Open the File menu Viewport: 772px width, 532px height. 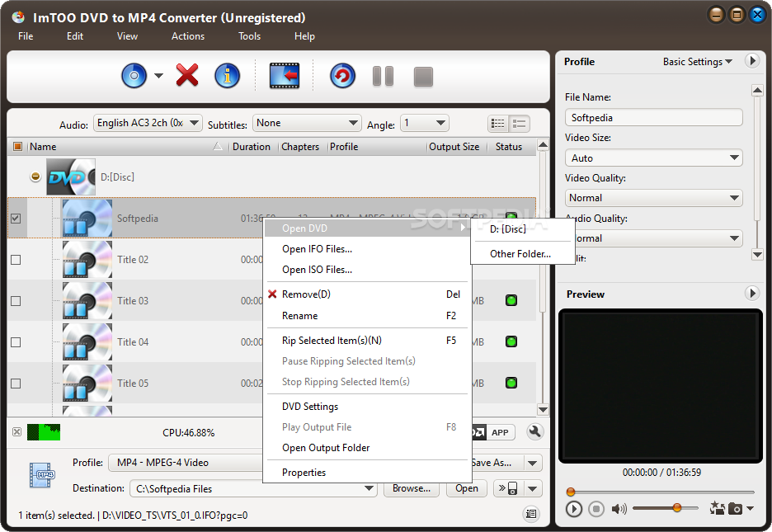(x=26, y=36)
